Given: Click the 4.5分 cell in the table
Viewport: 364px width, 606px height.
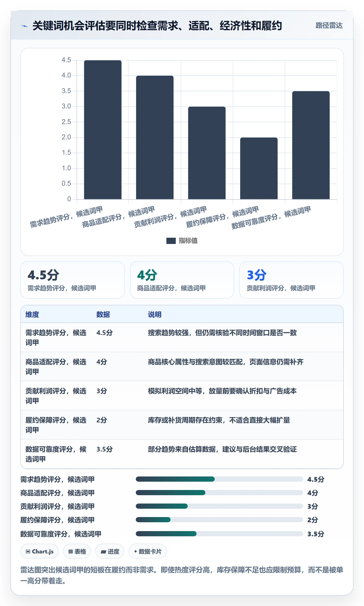Looking at the screenshot, I should (105, 333).
